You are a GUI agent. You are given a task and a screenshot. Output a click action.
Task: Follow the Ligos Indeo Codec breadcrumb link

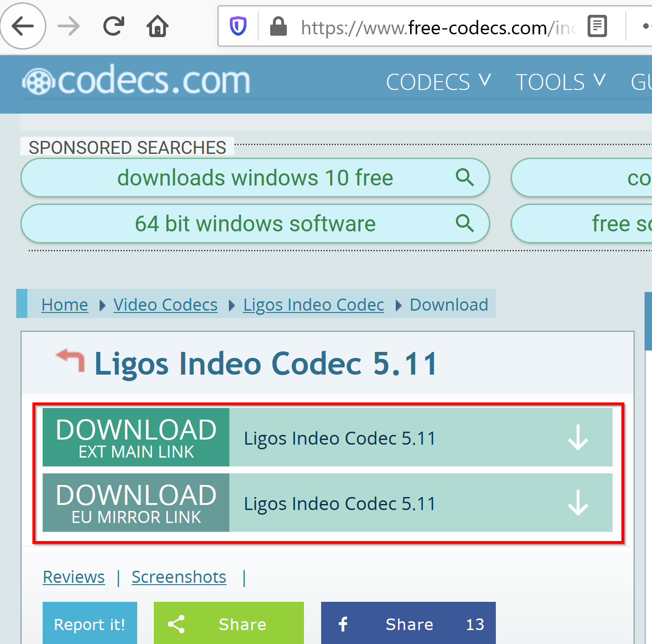[x=314, y=305]
